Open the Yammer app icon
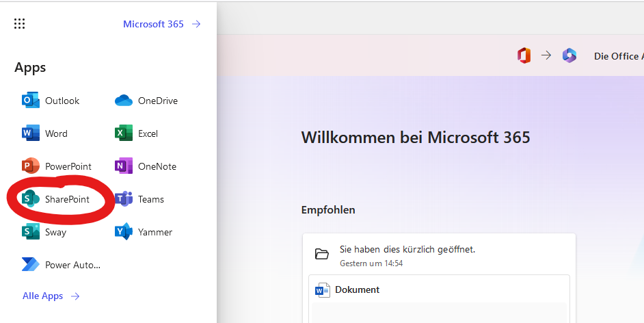This screenshot has height=323, width=644. 124,232
